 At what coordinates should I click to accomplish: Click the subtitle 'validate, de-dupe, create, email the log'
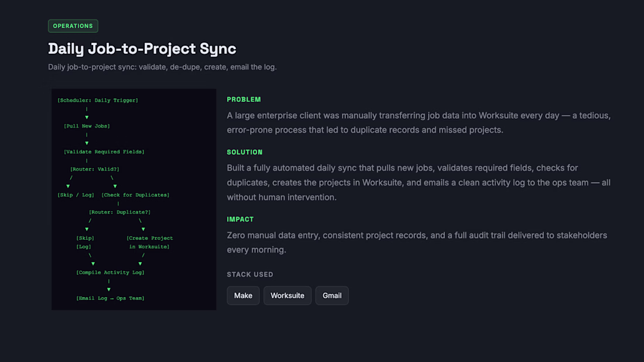tap(207, 67)
